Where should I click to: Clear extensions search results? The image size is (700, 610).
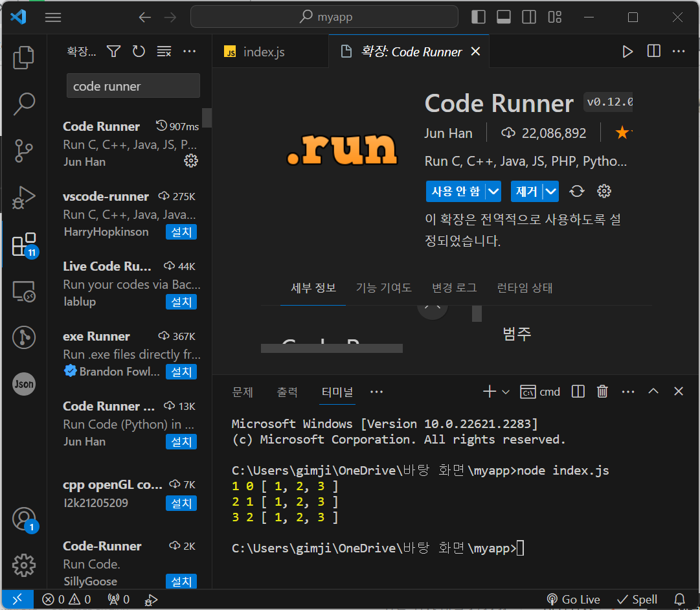[164, 51]
